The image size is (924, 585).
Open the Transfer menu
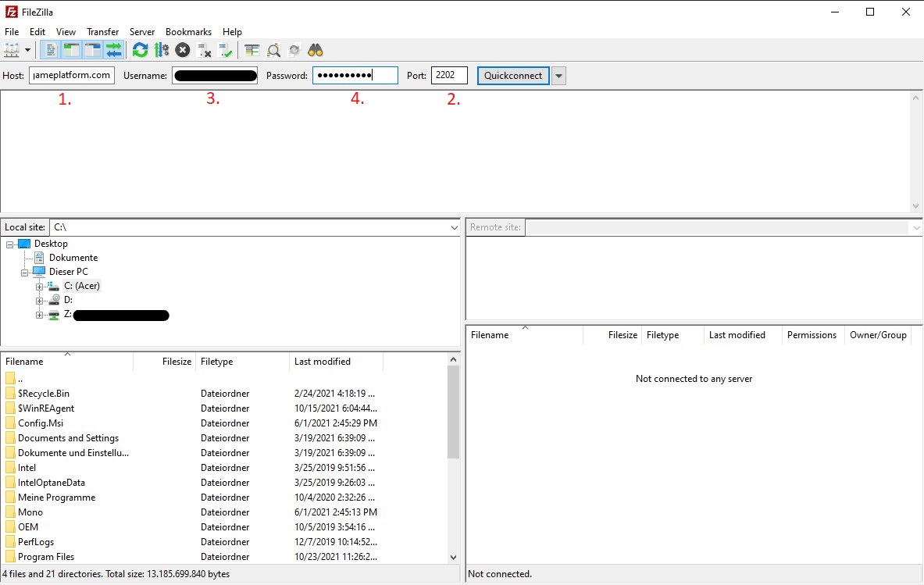(x=102, y=32)
